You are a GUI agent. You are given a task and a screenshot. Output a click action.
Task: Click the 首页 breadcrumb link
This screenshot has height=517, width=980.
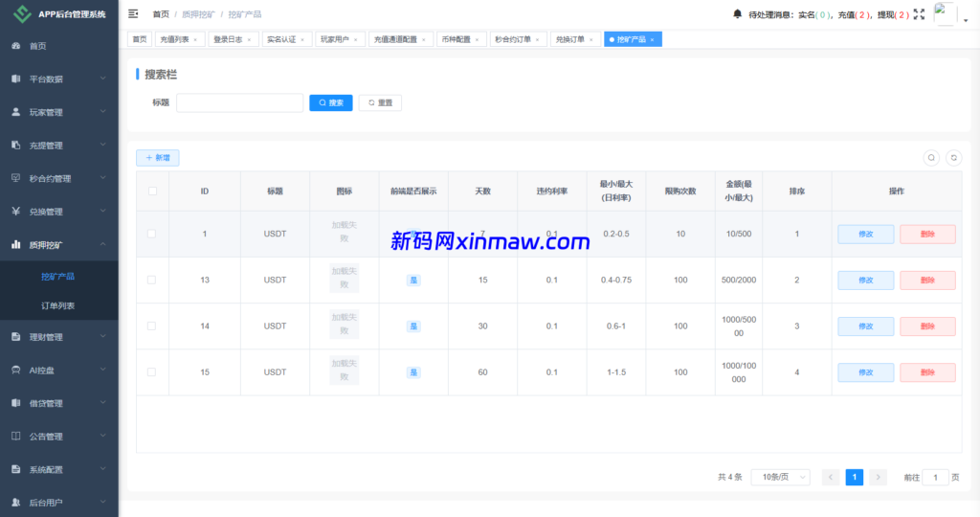pyautogui.click(x=161, y=13)
